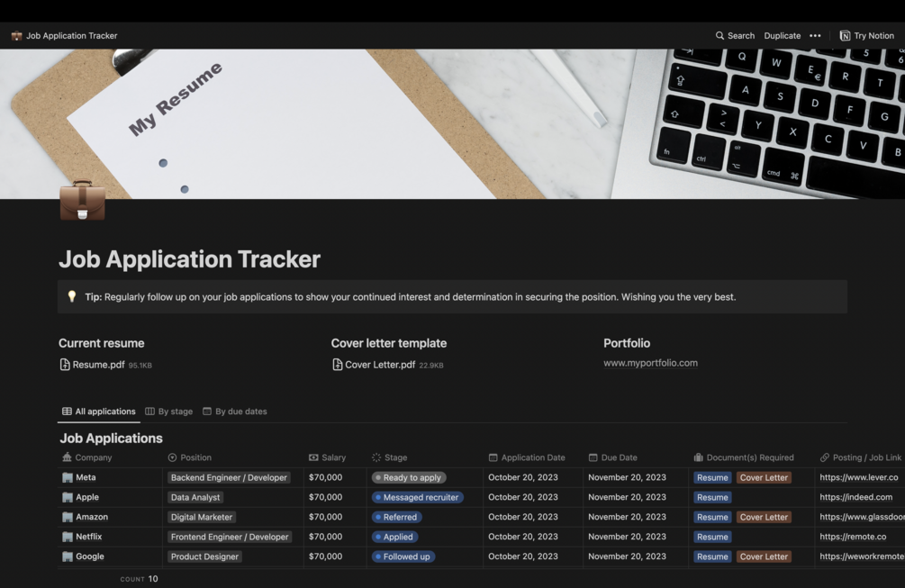
Task: Open the three-dots more options menu
Action: click(x=815, y=36)
